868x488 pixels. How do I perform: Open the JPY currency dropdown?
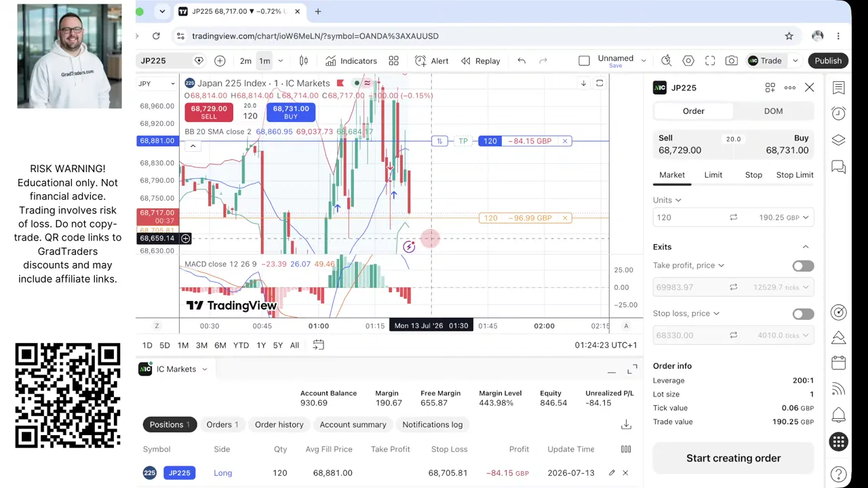pyautogui.click(x=157, y=83)
